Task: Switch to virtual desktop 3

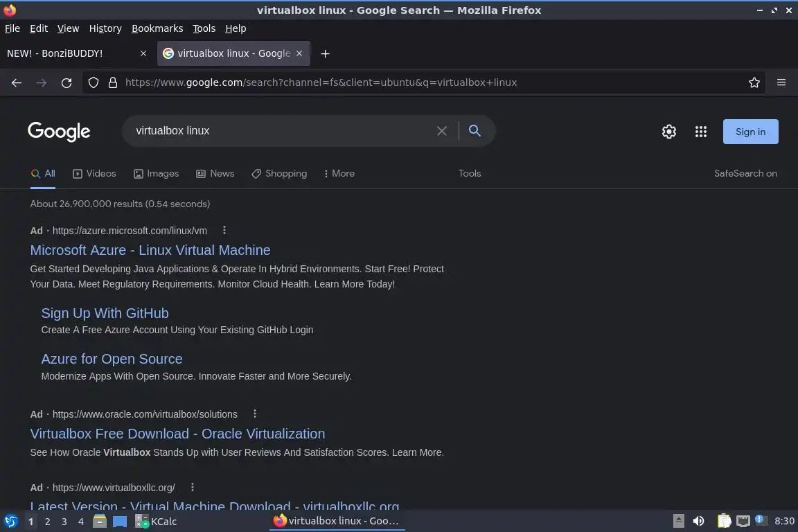Action: coord(64,522)
